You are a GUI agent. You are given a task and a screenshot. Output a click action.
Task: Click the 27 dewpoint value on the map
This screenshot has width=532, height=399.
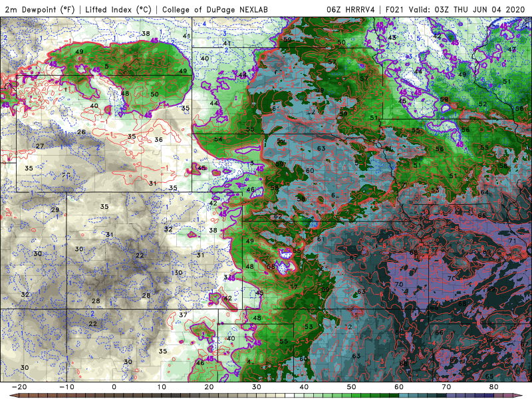pyautogui.click(x=40, y=146)
